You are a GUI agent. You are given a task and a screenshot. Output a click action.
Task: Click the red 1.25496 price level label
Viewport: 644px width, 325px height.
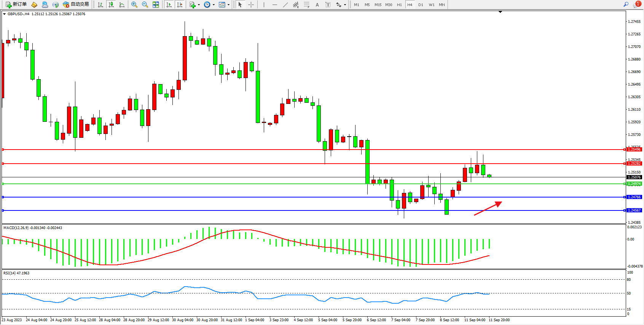[634, 150]
